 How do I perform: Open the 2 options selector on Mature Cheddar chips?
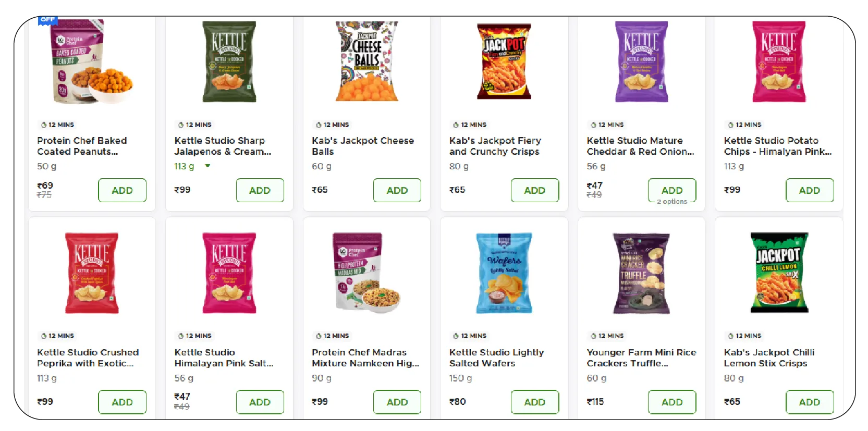673,201
